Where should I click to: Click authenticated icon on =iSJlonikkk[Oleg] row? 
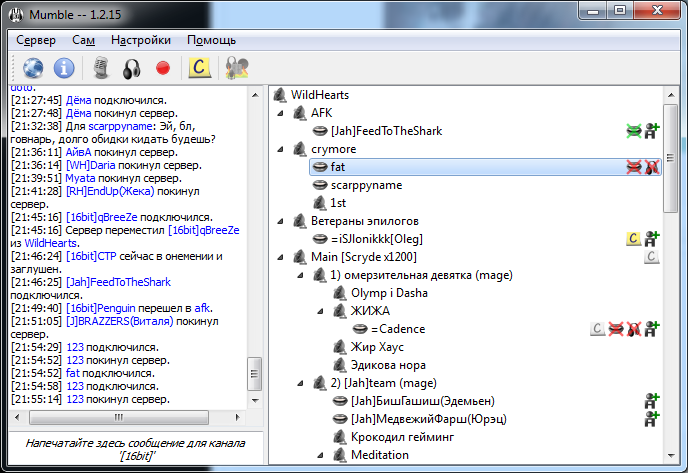pos(652,239)
